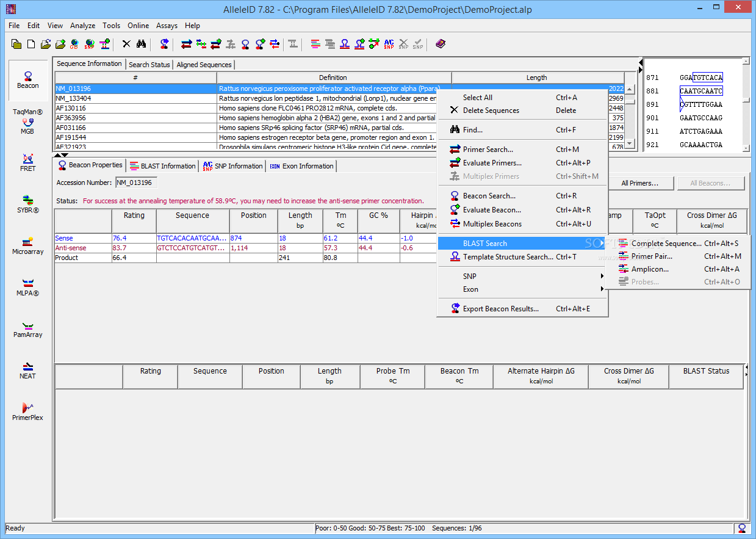Choose Evaluate Primers from the context menu
756x539 pixels.
(522, 163)
